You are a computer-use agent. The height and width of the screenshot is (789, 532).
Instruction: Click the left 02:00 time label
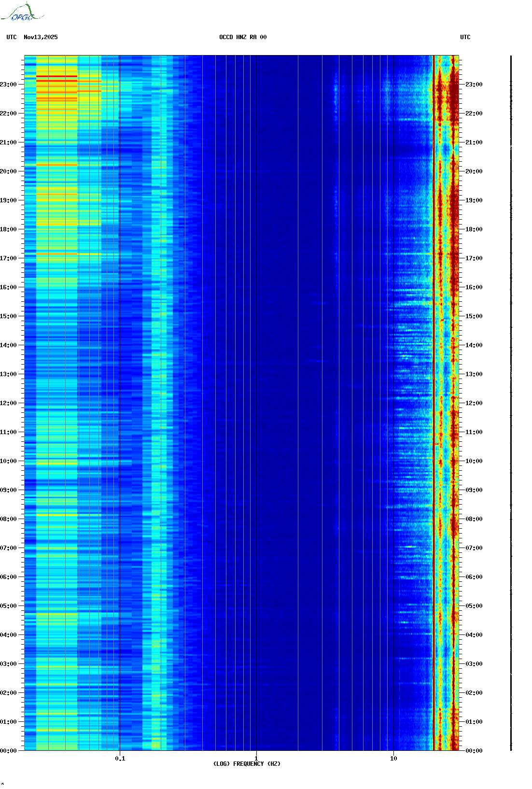click(x=8, y=693)
